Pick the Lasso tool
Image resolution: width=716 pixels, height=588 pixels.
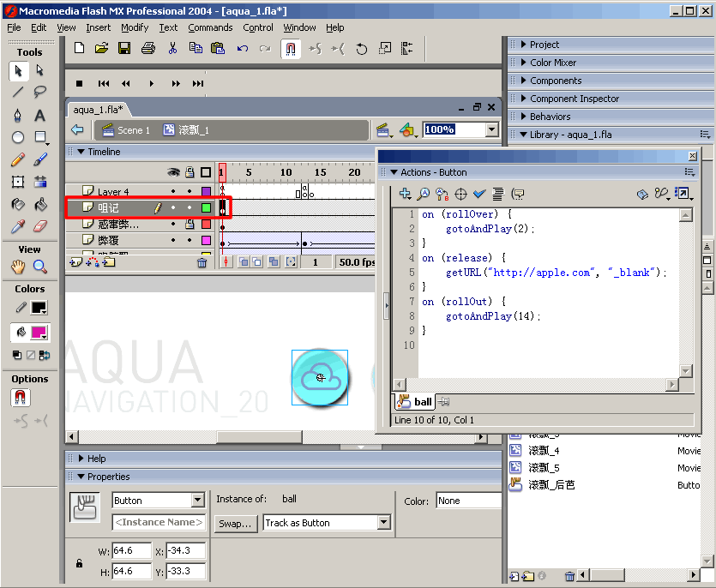[40, 93]
